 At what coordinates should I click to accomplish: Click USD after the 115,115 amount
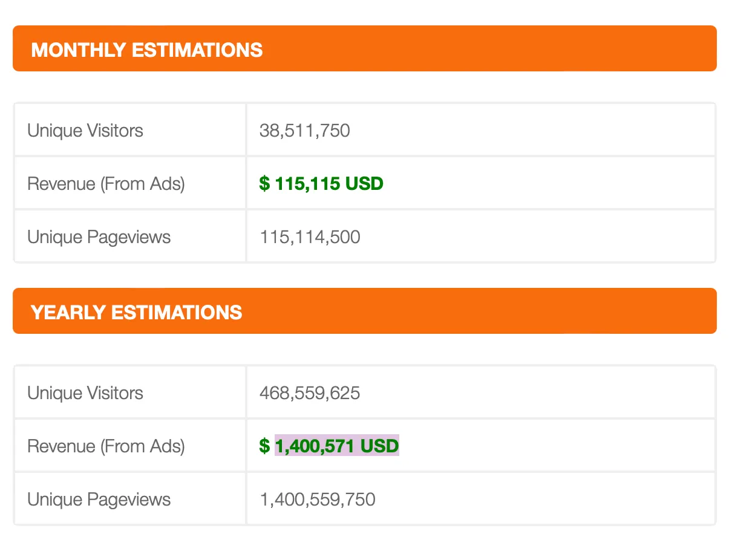point(364,184)
